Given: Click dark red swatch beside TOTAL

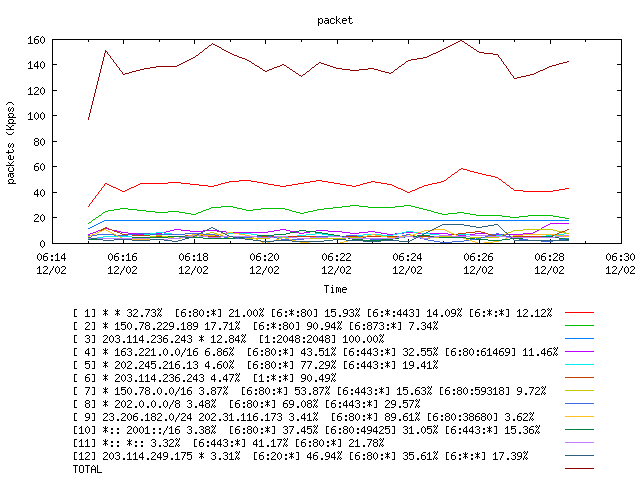Looking at the screenshot, I should click(x=579, y=469).
